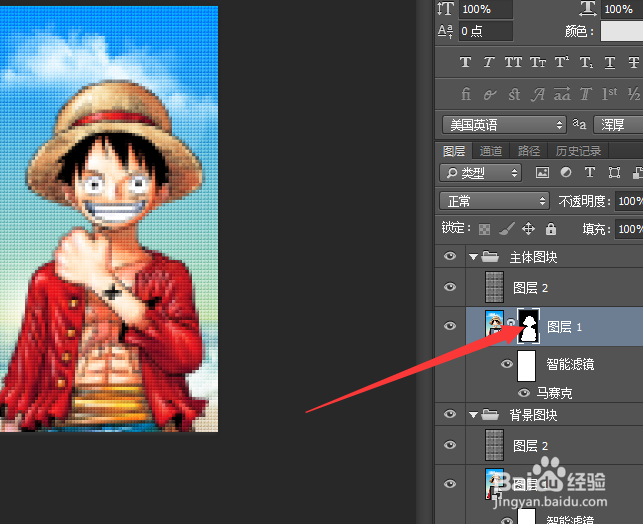The height and width of the screenshot is (524, 643).
Task: Open layer filter 类型 dropdown
Action: (481, 173)
